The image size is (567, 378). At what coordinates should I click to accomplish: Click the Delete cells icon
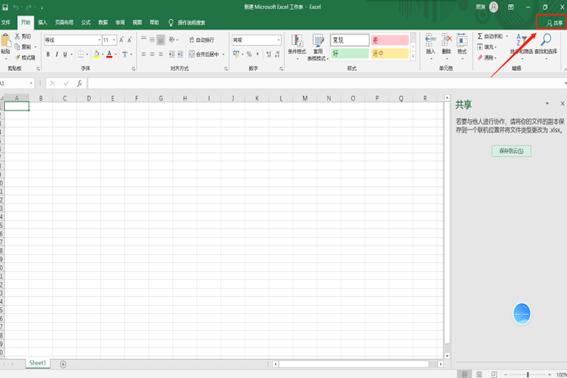[x=447, y=40]
